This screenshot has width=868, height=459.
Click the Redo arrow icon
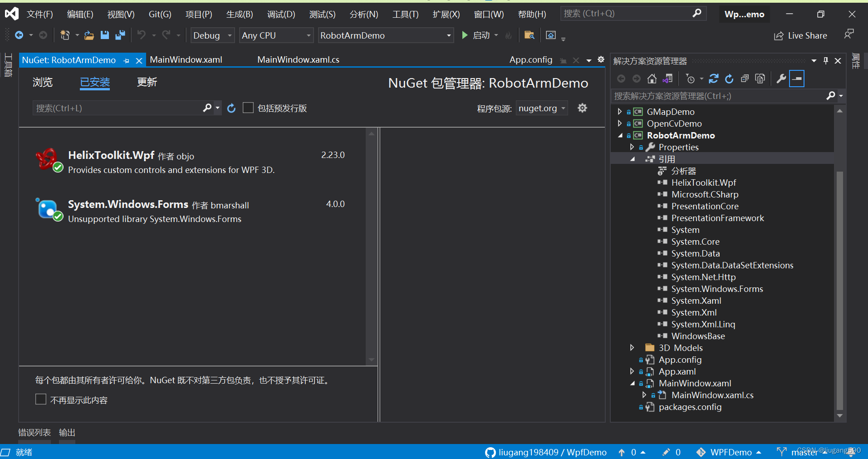167,35
